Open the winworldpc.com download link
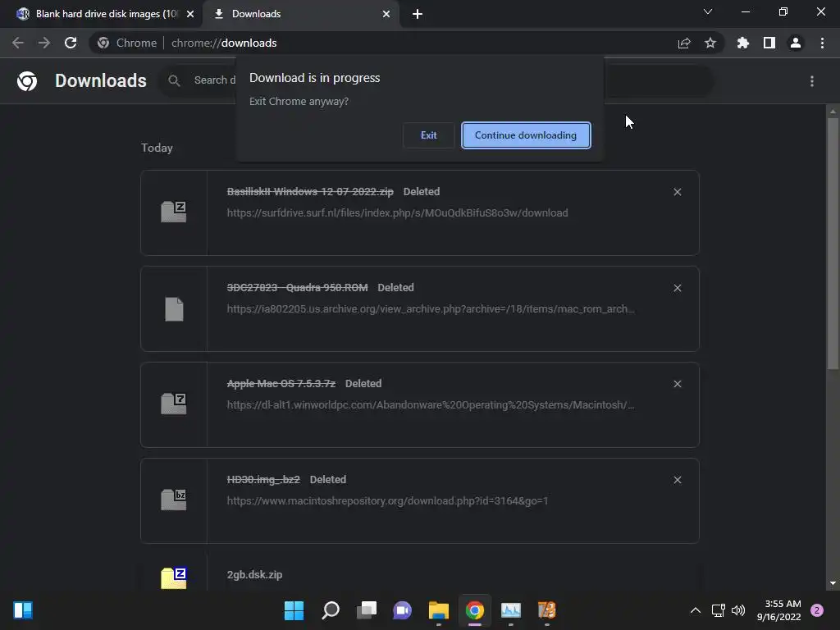840x630 pixels. [x=431, y=404]
